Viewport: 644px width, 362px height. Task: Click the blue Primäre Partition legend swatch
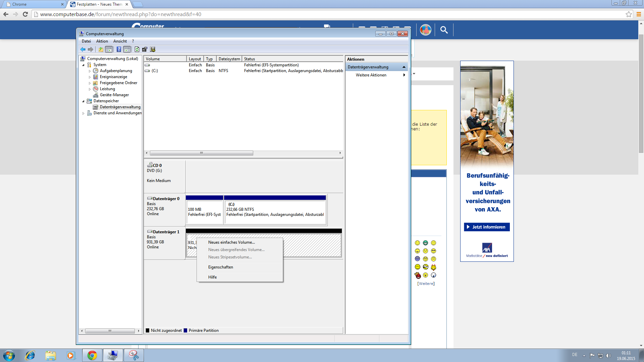point(185,330)
